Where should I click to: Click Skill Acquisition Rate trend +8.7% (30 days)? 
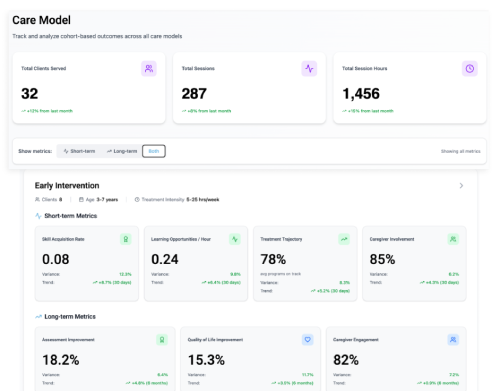tap(112, 283)
